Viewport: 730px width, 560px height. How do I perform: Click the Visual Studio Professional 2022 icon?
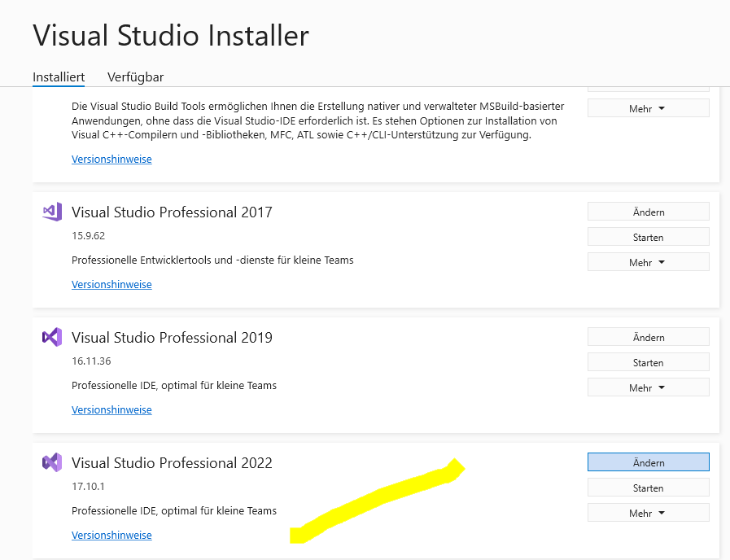pos(52,462)
